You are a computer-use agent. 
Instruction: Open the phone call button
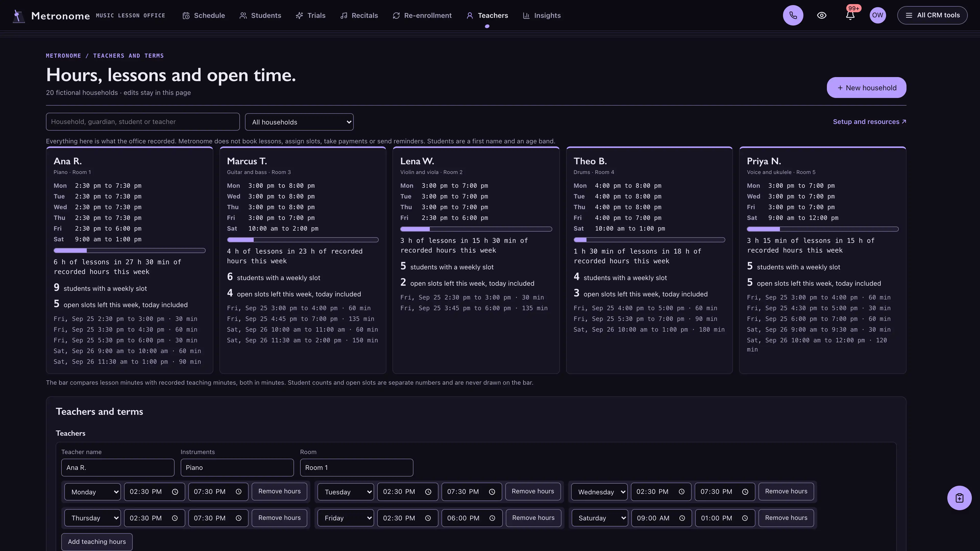click(793, 15)
